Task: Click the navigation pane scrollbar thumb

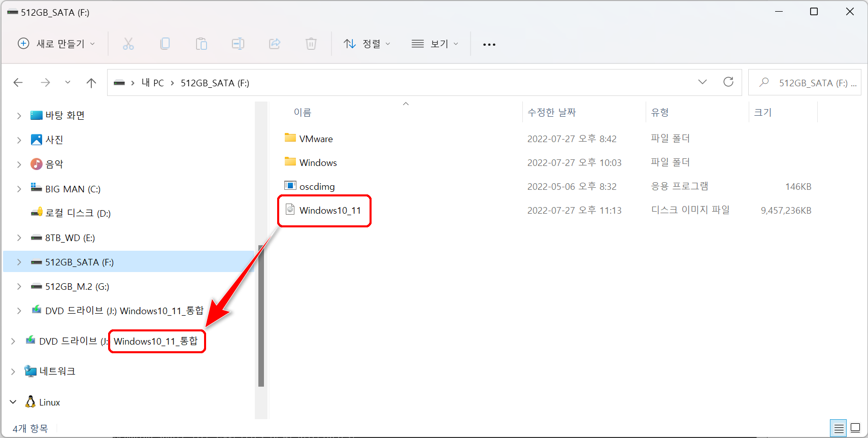Action: 261,316
